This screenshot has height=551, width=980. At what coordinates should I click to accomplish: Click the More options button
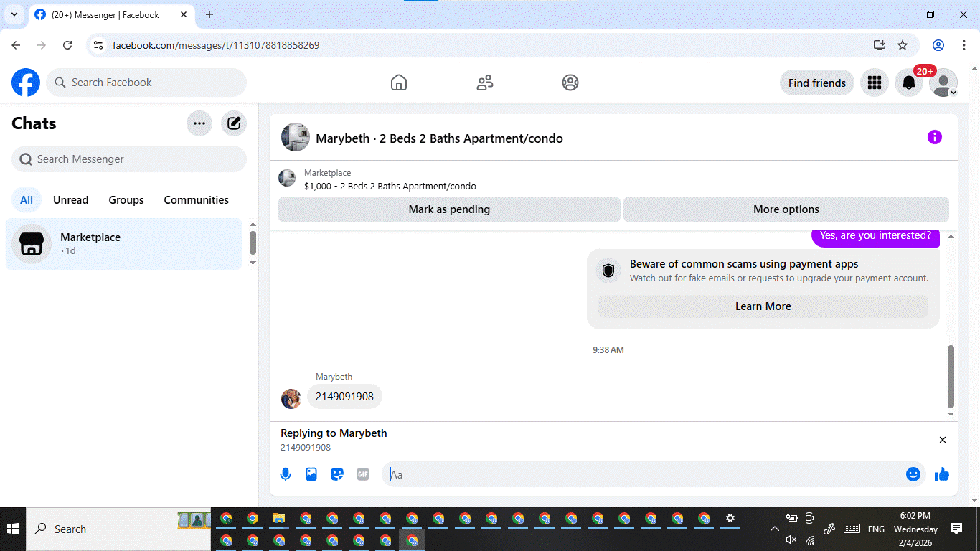786,209
